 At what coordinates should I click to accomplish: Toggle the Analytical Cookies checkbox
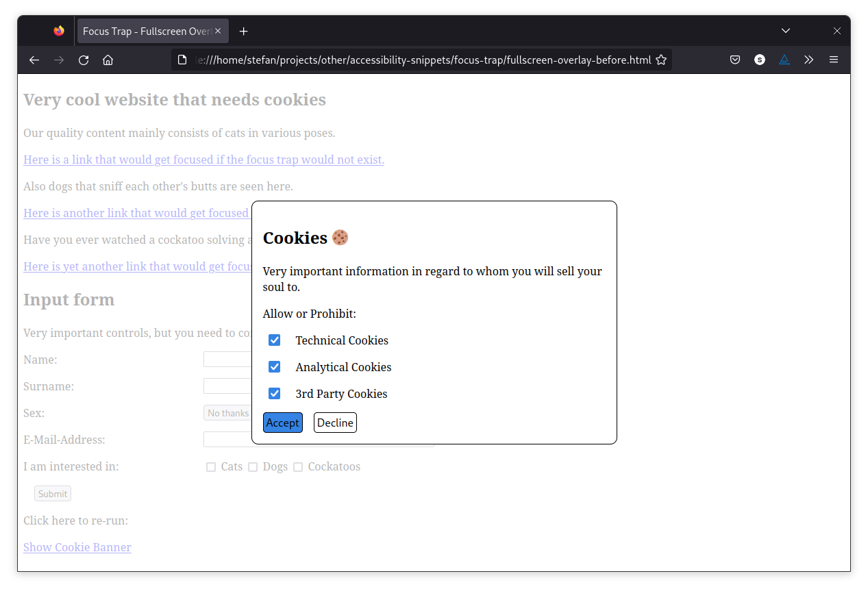pyautogui.click(x=275, y=367)
